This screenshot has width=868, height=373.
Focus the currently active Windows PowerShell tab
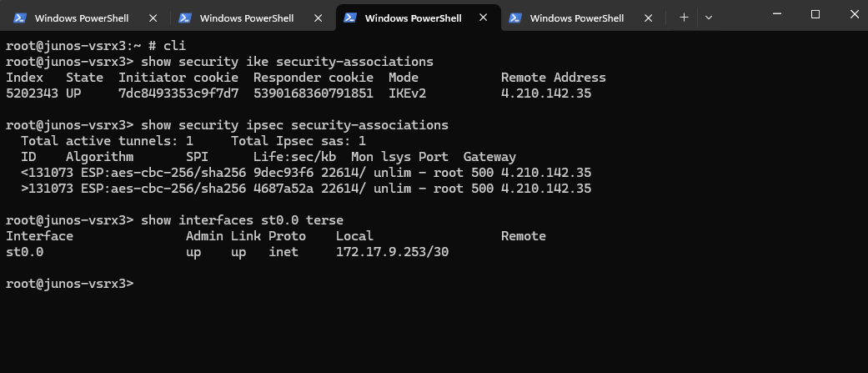pos(413,18)
